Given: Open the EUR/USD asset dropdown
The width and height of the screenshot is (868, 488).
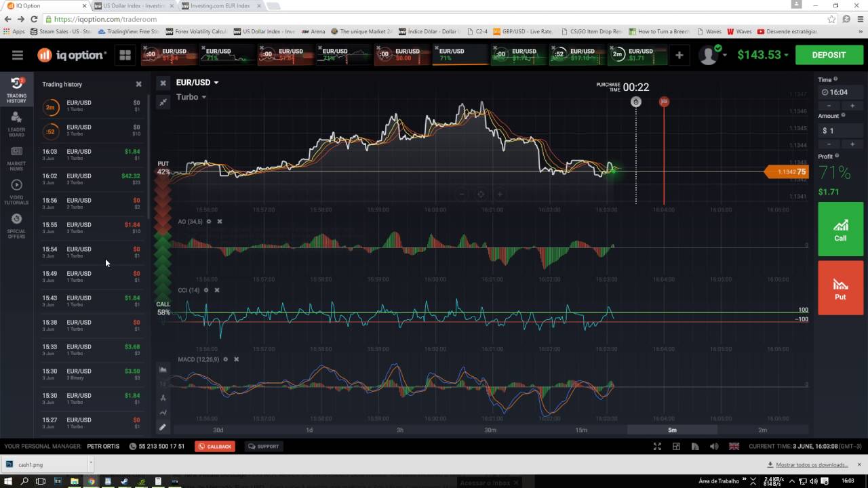Looking at the screenshot, I should (x=197, y=83).
